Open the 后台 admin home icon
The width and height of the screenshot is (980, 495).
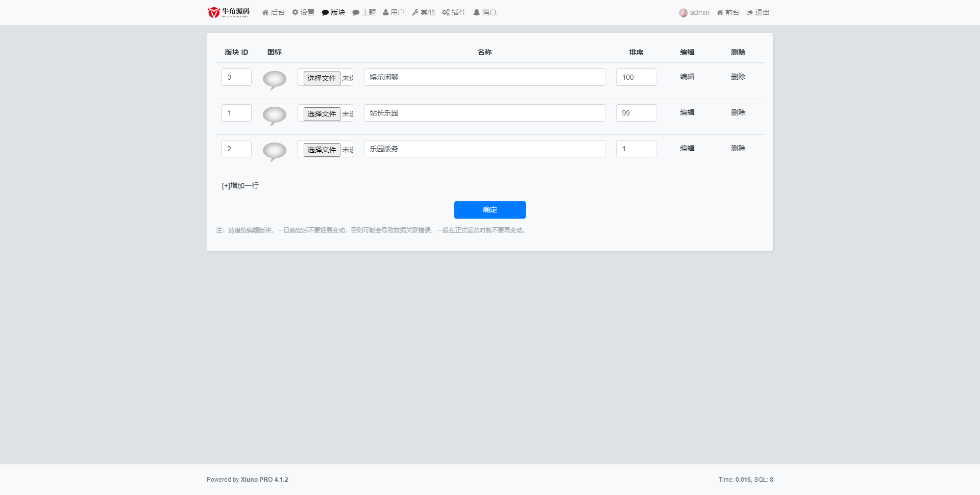tap(273, 12)
